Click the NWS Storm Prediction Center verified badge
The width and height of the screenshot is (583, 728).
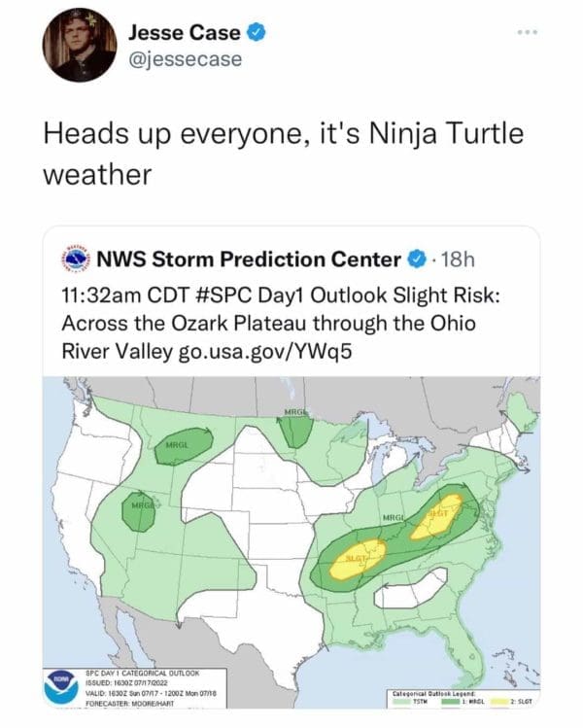[x=415, y=260]
